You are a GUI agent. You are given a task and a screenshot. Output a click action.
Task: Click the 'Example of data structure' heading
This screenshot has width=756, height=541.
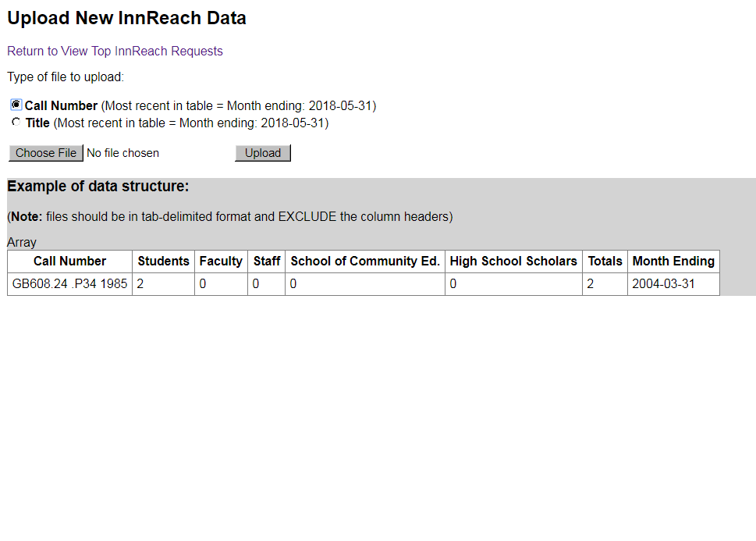(x=98, y=187)
